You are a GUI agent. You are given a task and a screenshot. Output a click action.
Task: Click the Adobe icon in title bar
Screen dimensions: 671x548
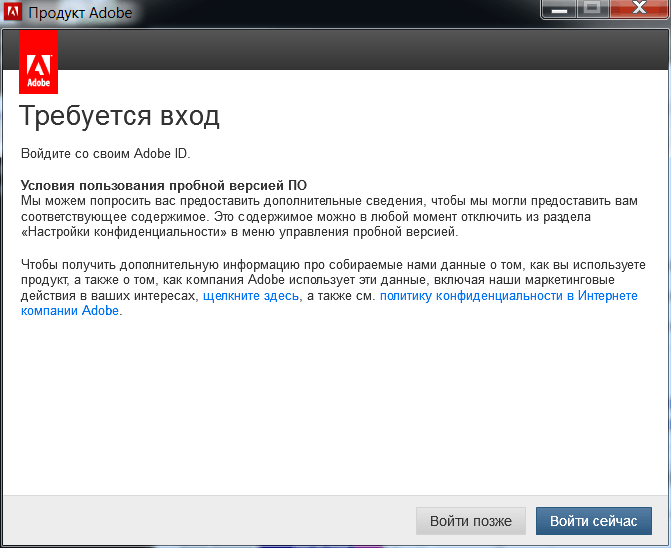tap(12, 11)
